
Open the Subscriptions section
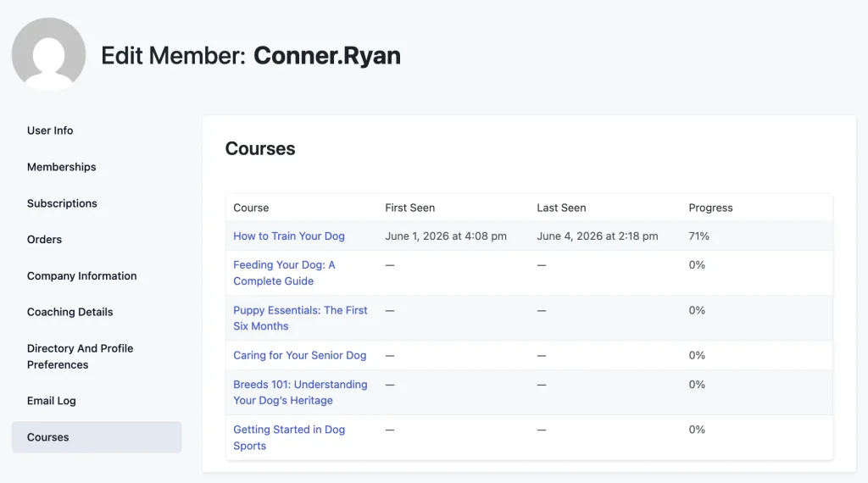(62, 203)
